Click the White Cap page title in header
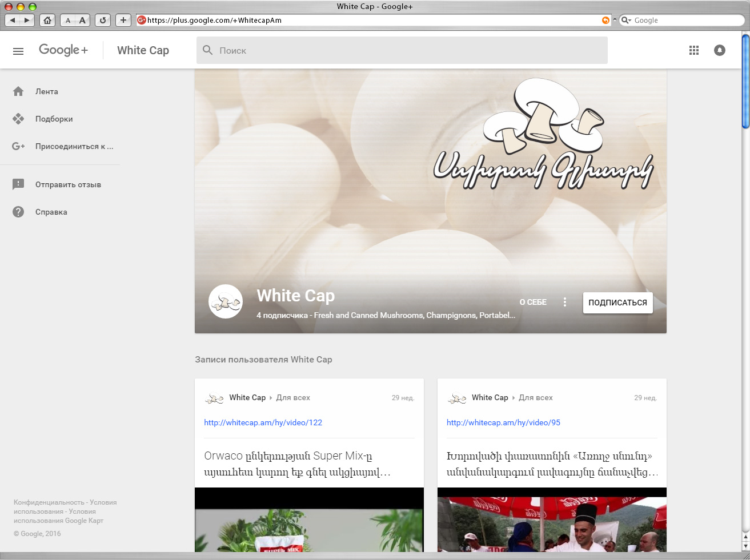Screen dimensions: 750x560 [x=143, y=50]
